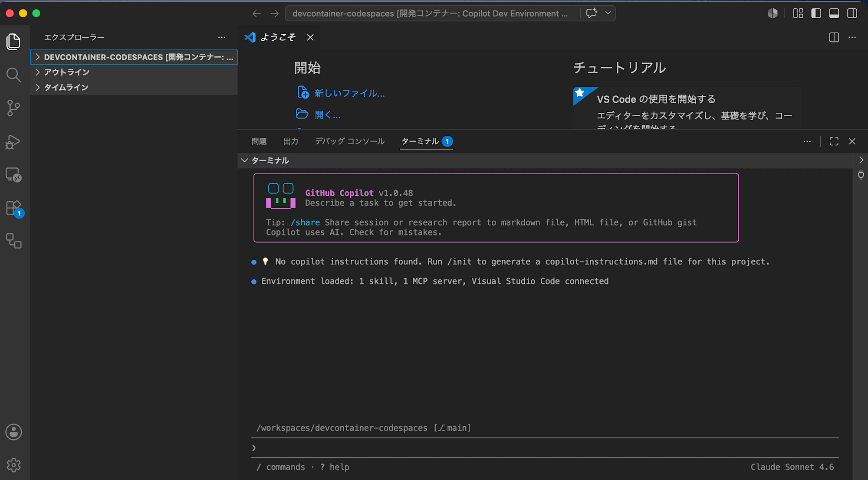Expand the terminal tabs list chevron

[861, 160]
